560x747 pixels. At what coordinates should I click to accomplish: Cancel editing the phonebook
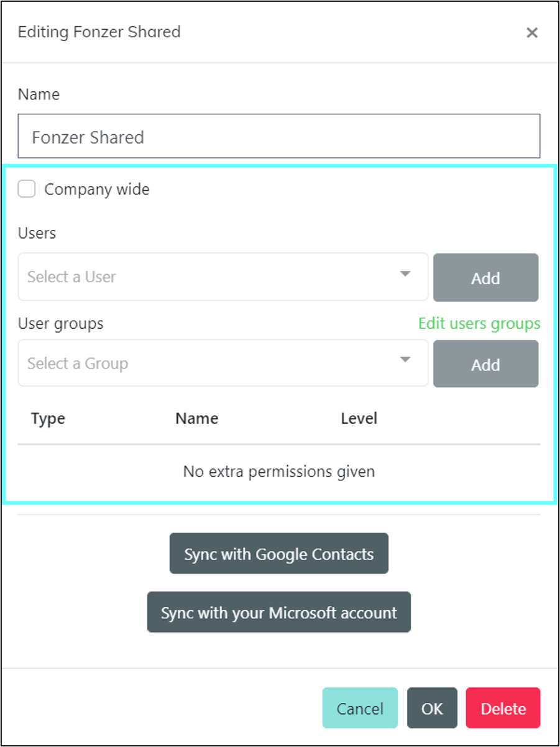[360, 708]
